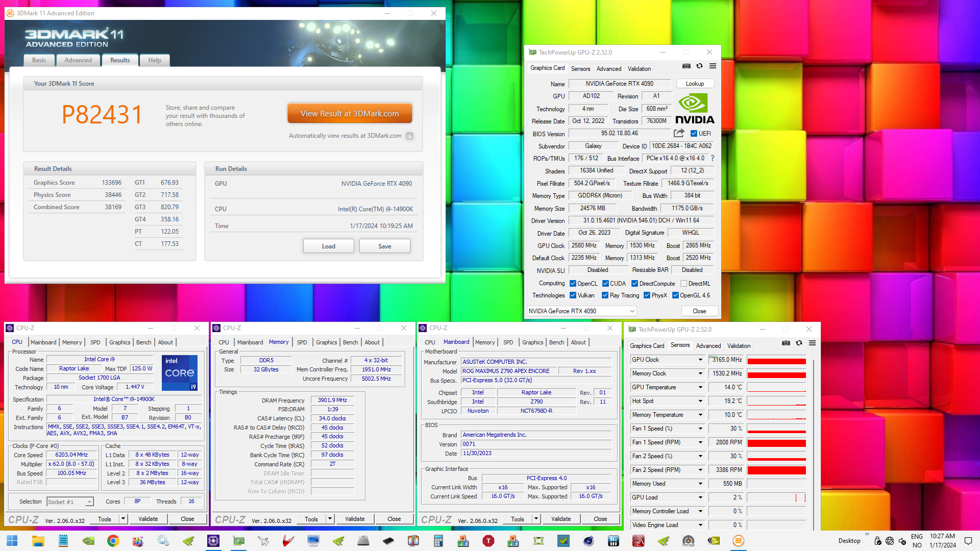Toggle the Ray Tracing checkbox

point(605,295)
